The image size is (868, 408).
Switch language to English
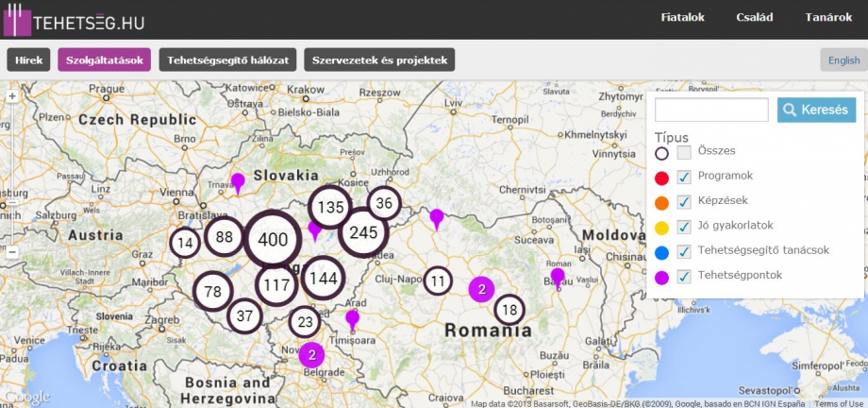pos(843,59)
